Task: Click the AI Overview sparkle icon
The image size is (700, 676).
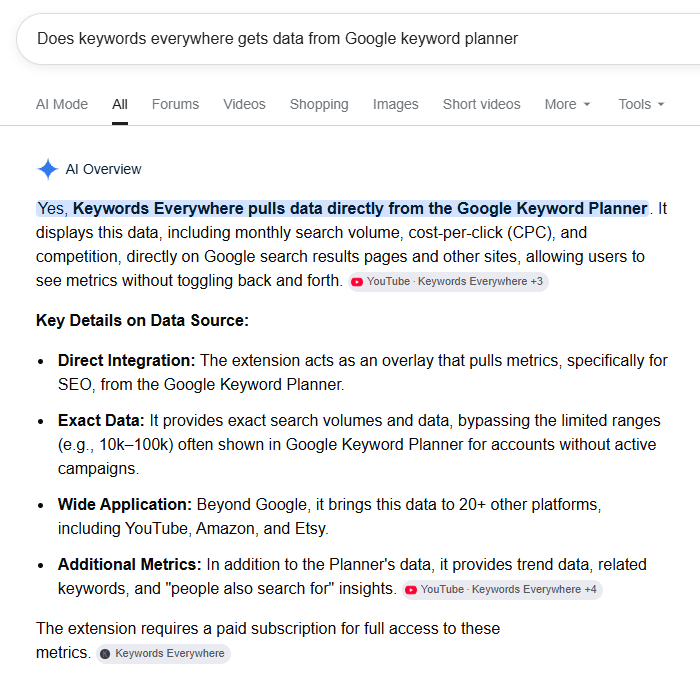Action: click(48, 169)
